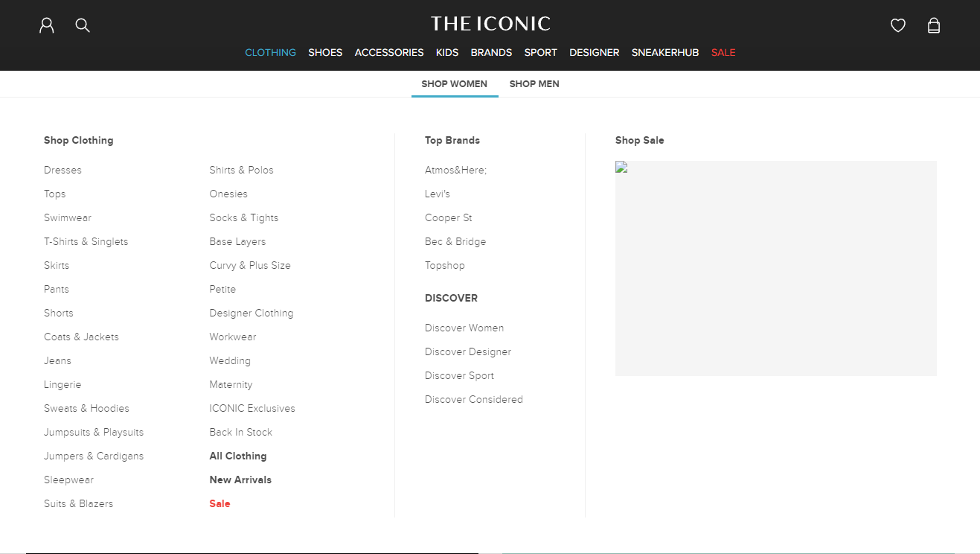
Task: Click the shopping bag icon
Action: point(933,25)
